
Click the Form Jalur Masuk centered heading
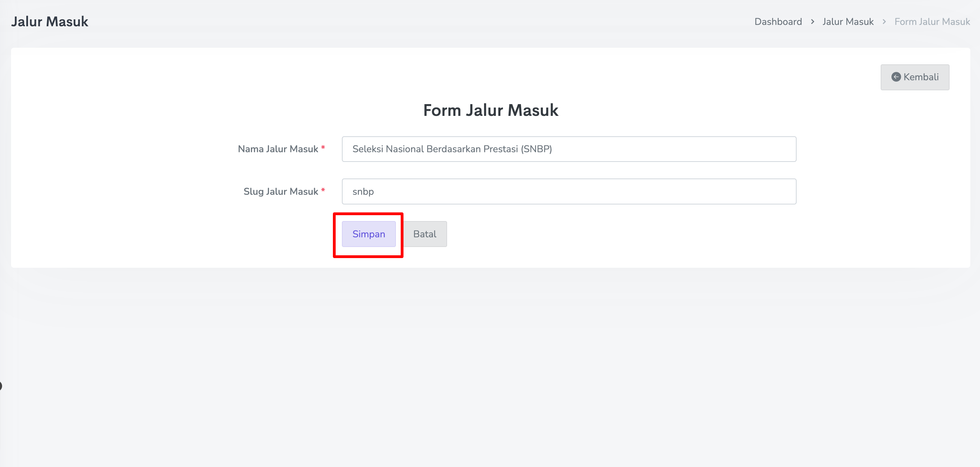pos(490,110)
